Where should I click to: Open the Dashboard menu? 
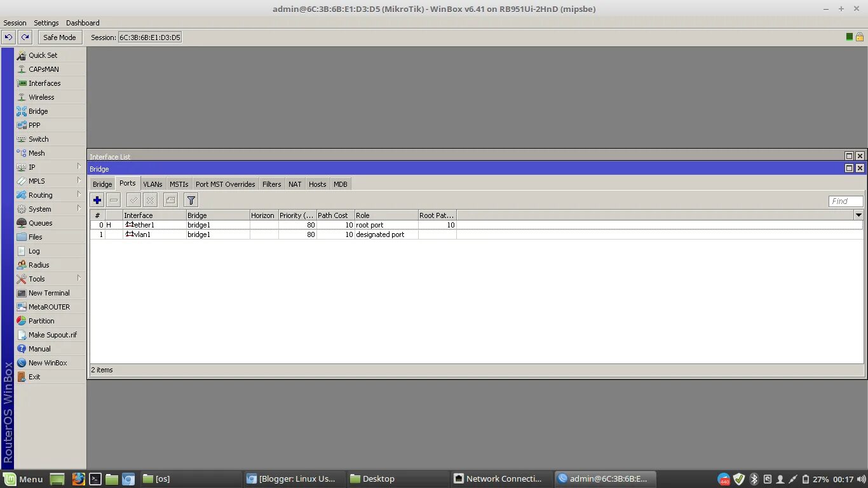click(x=83, y=23)
